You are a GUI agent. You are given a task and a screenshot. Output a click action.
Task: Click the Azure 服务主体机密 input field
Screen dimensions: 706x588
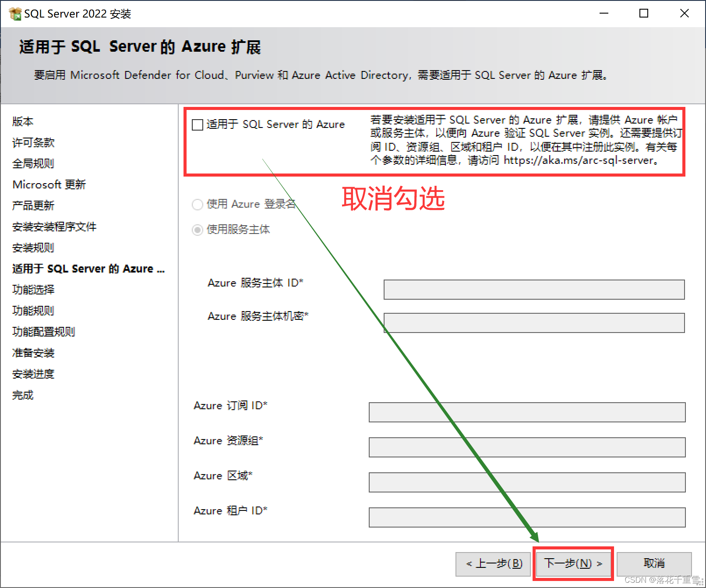[534, 323]
